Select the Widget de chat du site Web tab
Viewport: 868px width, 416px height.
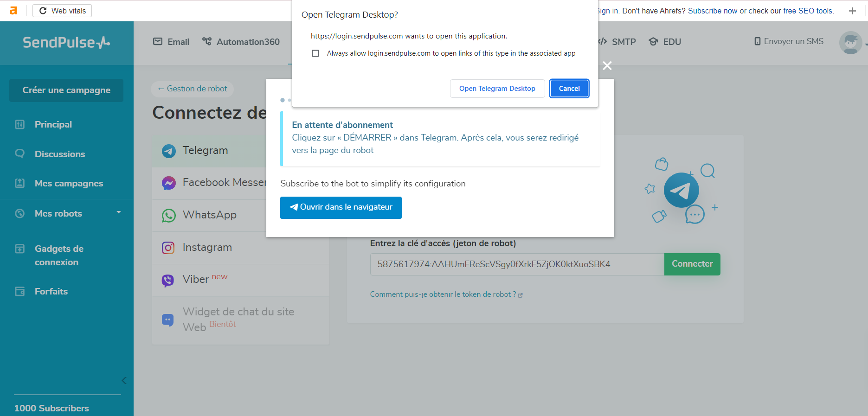coord(241,320)
